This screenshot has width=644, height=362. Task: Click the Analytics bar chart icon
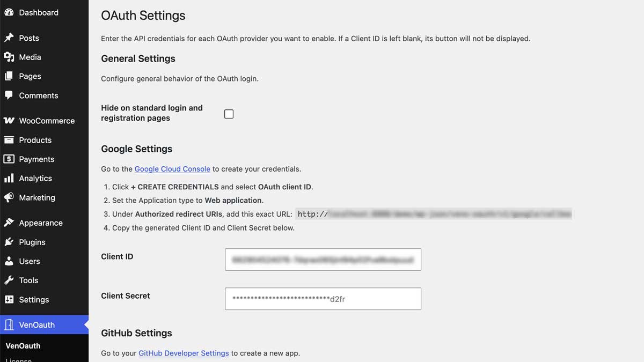point(9,178)
